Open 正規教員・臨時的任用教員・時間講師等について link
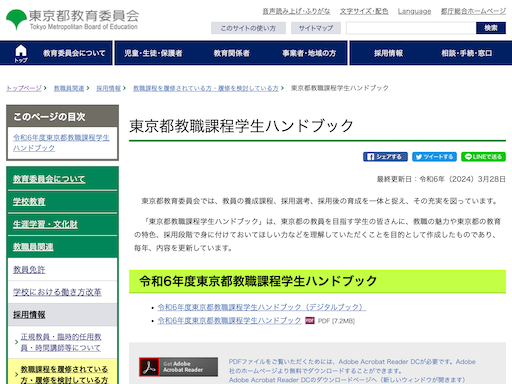This screenshot has width=512, height=384. click(x=61, y=342)
